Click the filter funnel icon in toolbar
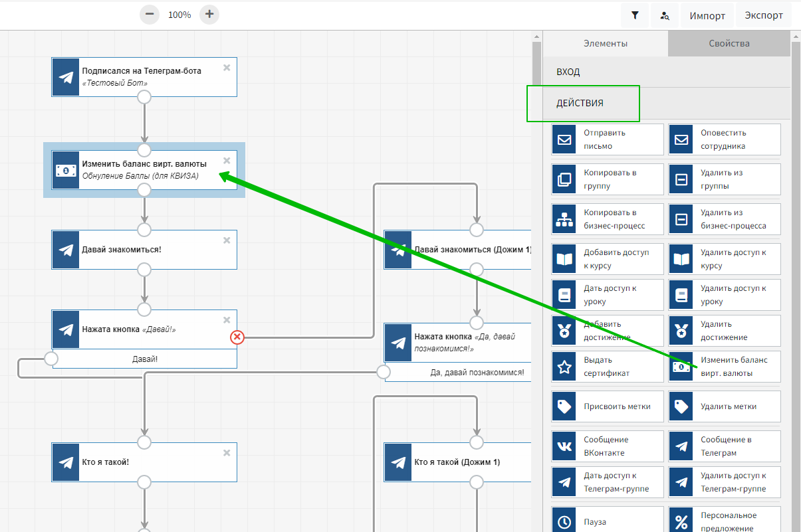801x532 pixels. [x=635, y=15]
